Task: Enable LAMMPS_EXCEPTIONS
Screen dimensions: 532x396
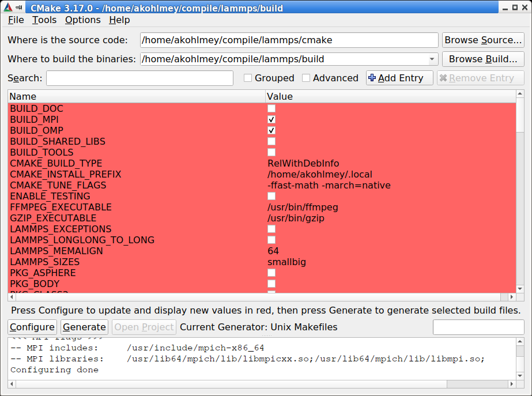Action: tap(270, 229)
